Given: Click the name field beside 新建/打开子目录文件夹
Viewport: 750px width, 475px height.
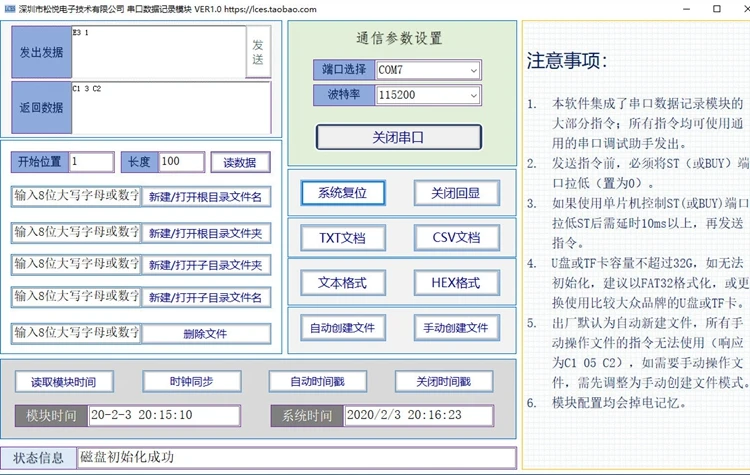Looking at the screenshot, I should [76, 265].
